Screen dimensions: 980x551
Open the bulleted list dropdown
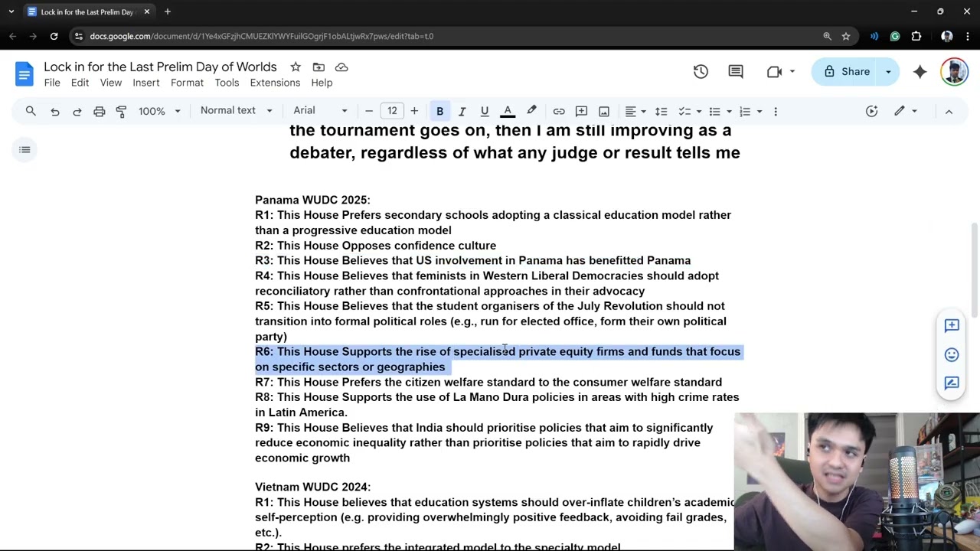[719, 111]
